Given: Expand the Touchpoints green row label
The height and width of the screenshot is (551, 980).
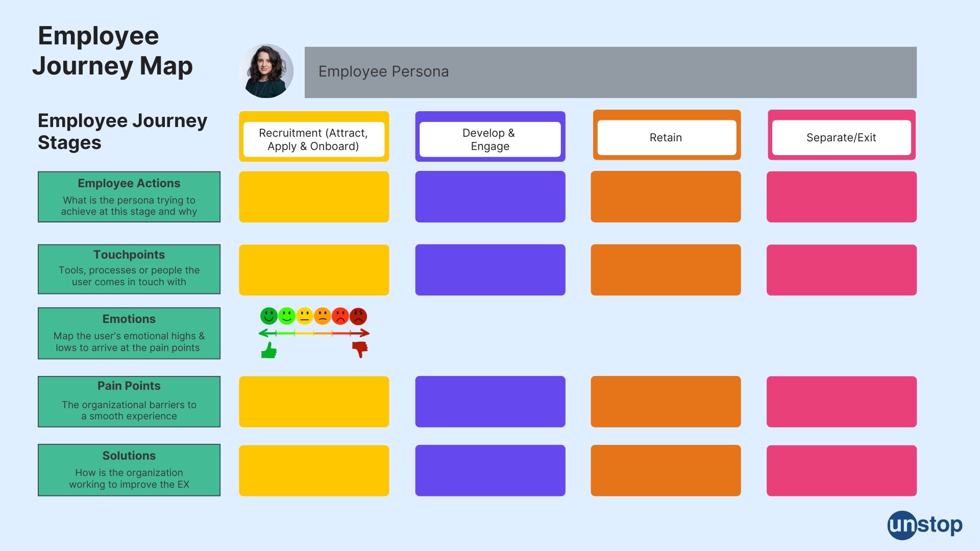Looking at the screenshot, I should [129, 268].
